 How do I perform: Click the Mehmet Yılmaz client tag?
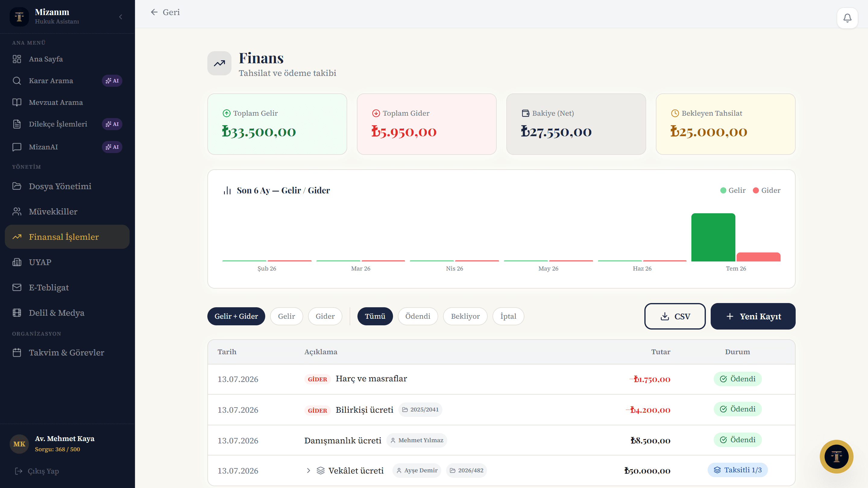[x=417, y=440]
